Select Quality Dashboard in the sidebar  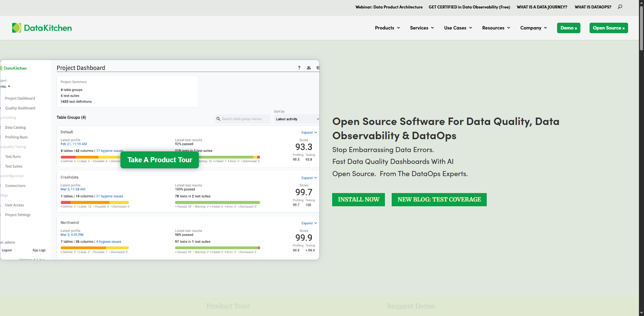click(x=20, y=108)
